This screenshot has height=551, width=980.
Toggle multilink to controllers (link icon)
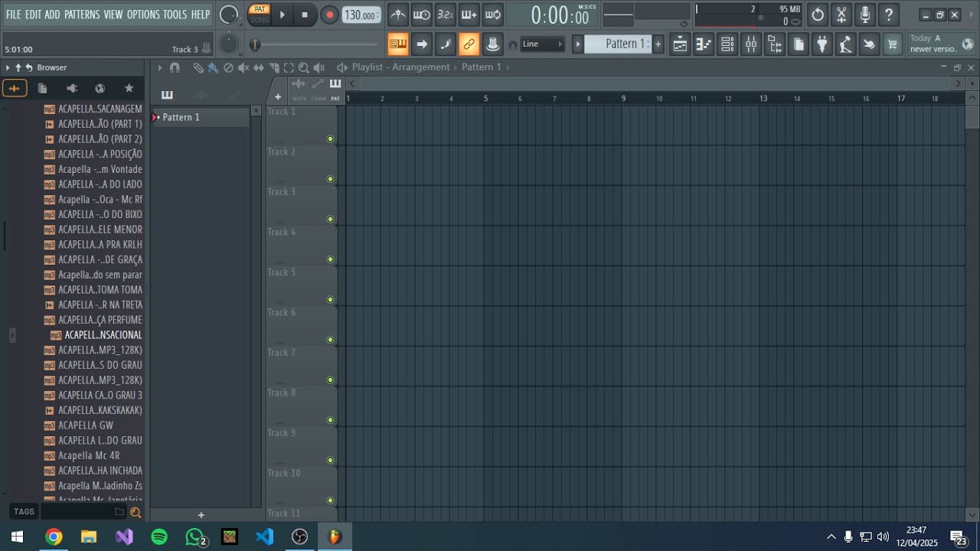coord(469,44)
